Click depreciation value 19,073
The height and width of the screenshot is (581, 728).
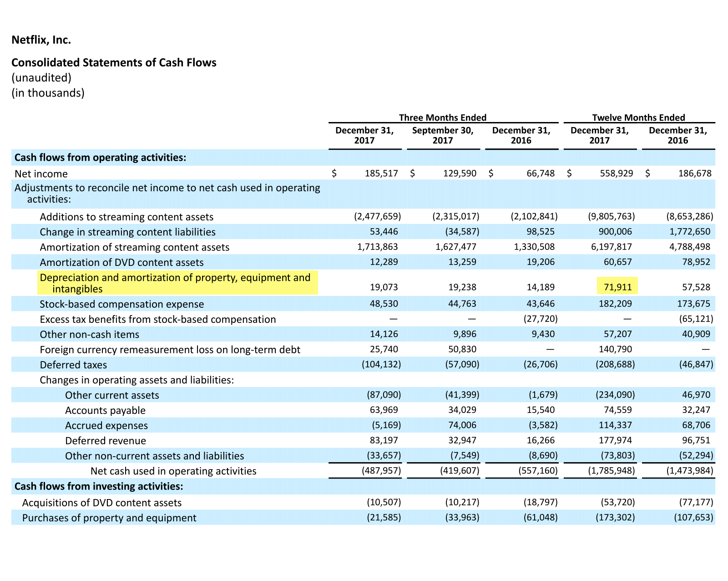coord(384,287)
